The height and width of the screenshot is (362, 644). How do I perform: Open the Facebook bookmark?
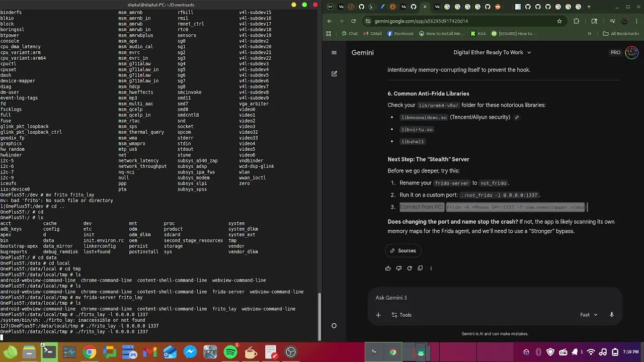(400, 34)
